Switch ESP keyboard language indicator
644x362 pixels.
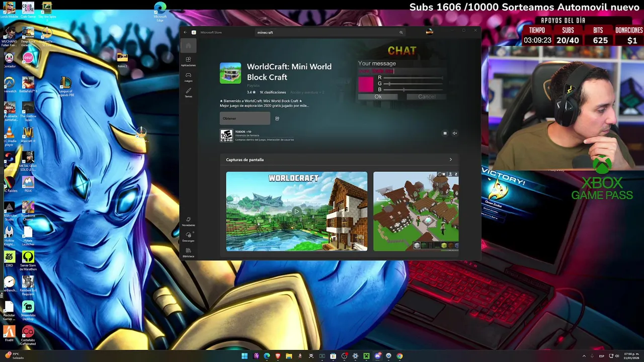pyautogui.click(x=602, y=356)
